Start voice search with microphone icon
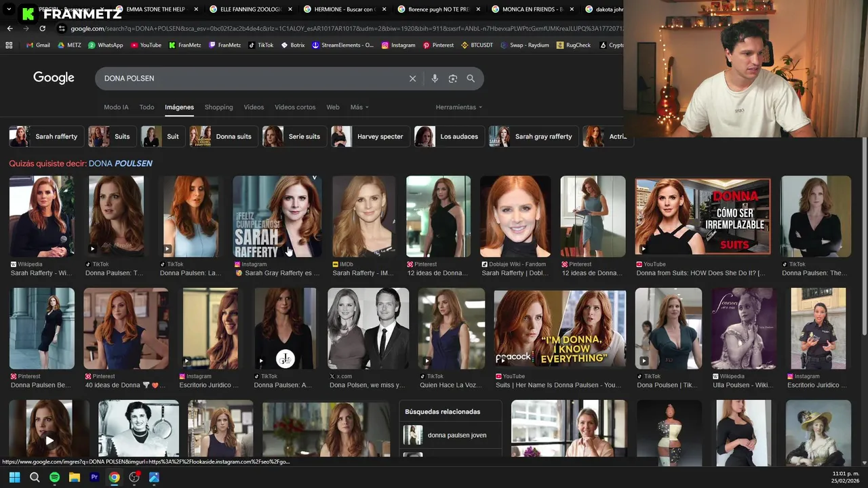Viewport: 868px width, 488px height. [435, 79]
